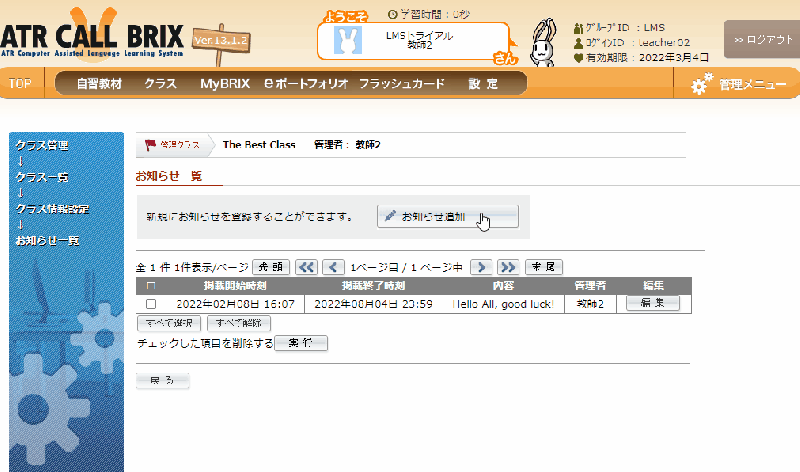The width and height of the screenshot is (800, 472).
Task: Click the 2022年02月08日 16:07 start time cell
Action: 235,304
